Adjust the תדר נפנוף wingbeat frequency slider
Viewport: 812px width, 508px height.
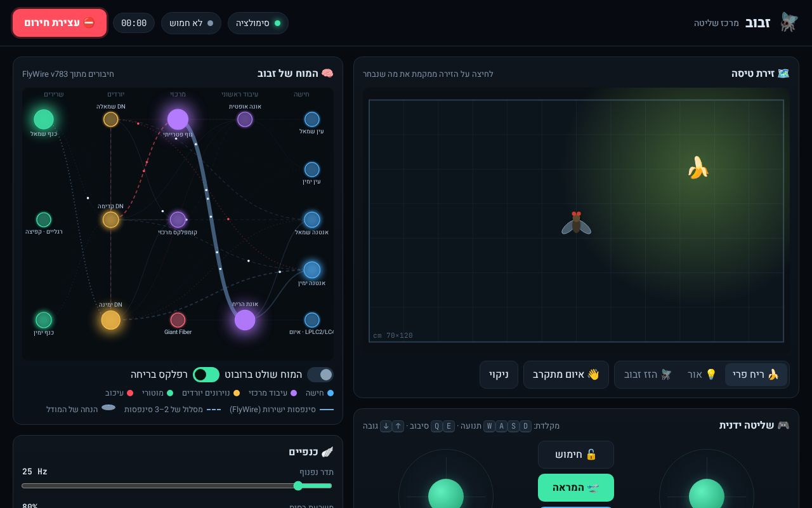(177, 486)
